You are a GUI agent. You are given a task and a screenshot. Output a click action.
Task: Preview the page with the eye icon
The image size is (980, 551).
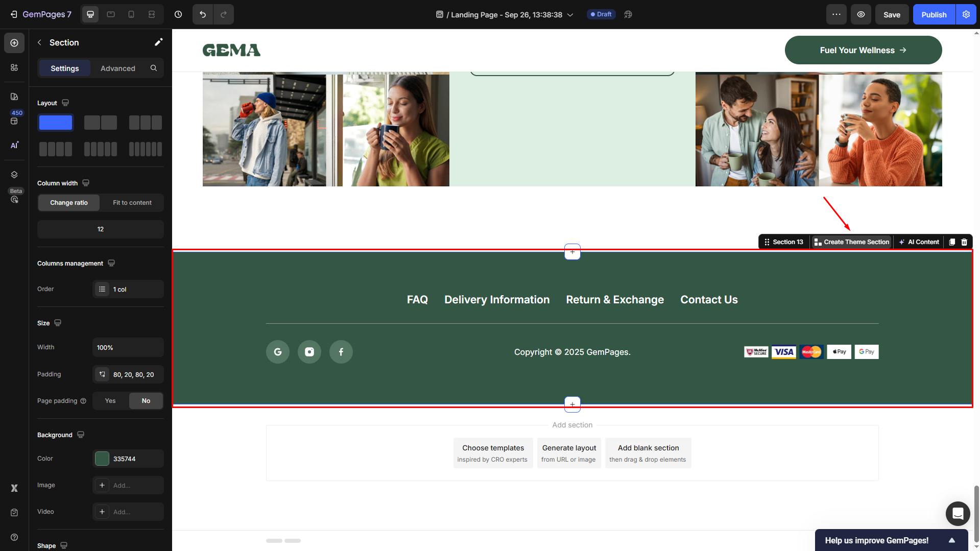[x=861, y=14]
